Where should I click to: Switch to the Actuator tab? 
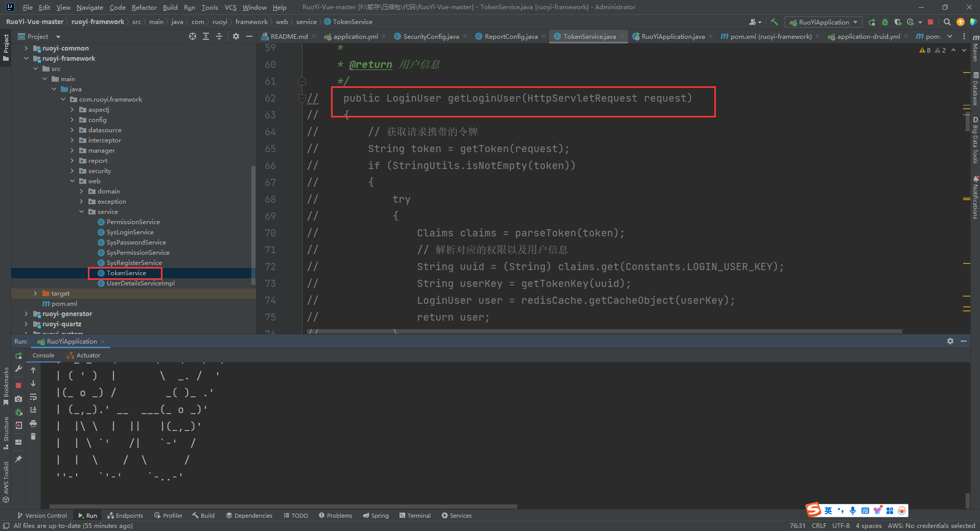(83, 355)
